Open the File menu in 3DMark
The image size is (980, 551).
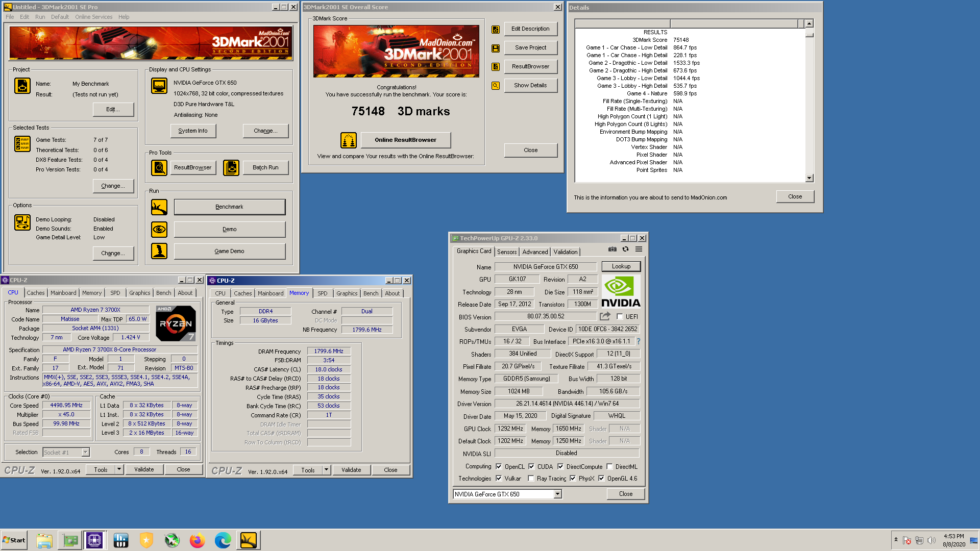10,17
